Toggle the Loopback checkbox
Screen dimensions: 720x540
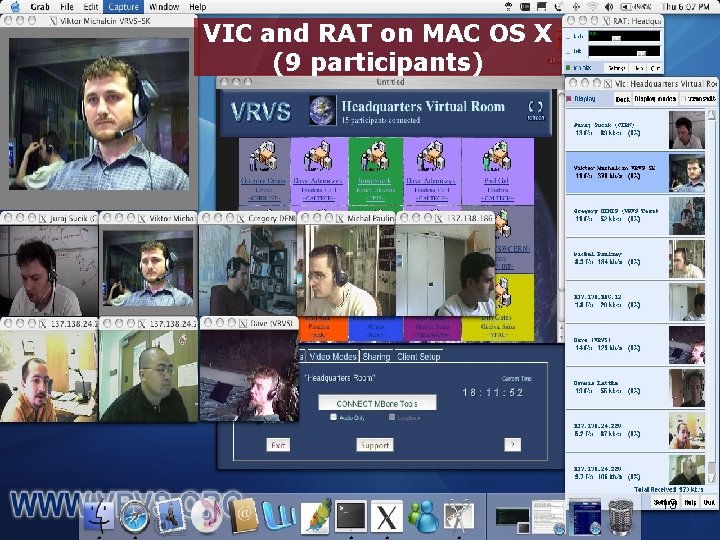(x=392, y=417)
